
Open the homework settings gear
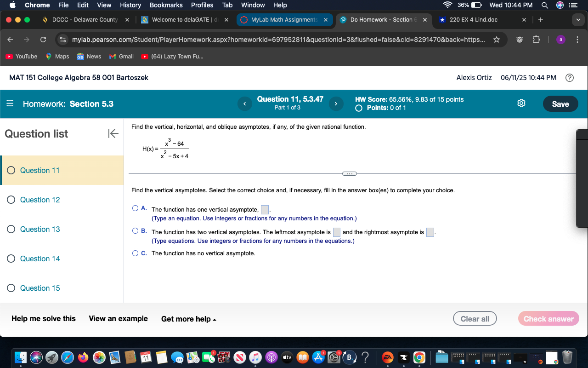click(x=521, y=103)
